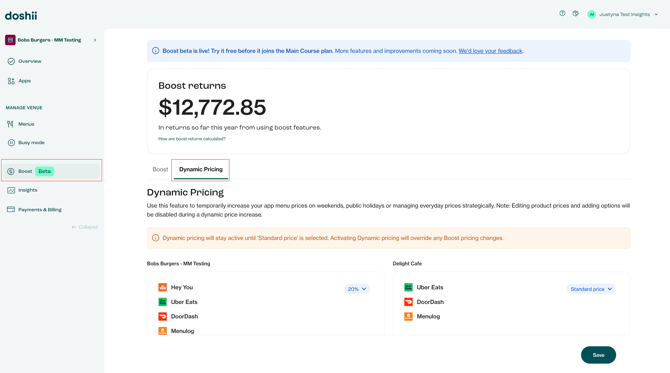The image size is (670, 373).
Task: Click the Save button
Action: coord(598,355)
